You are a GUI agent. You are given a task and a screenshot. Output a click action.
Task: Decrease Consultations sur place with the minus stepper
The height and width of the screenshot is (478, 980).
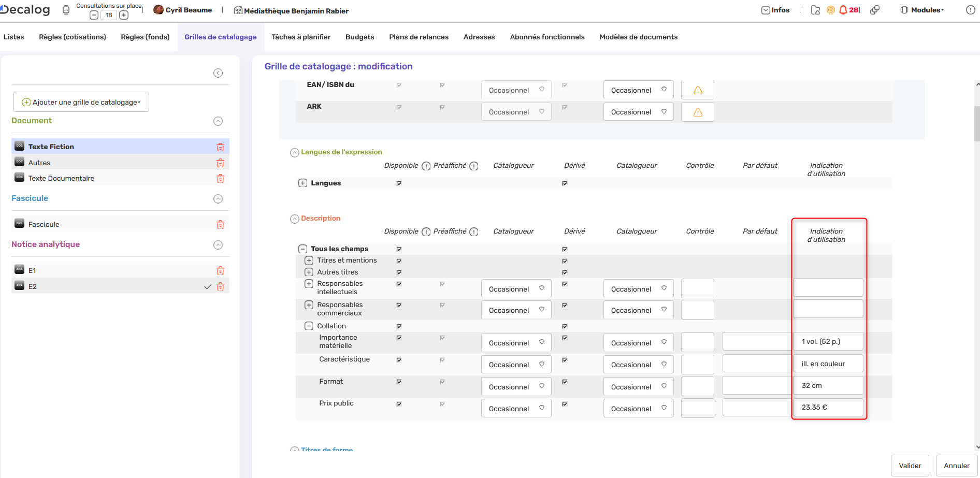(93, 15)
